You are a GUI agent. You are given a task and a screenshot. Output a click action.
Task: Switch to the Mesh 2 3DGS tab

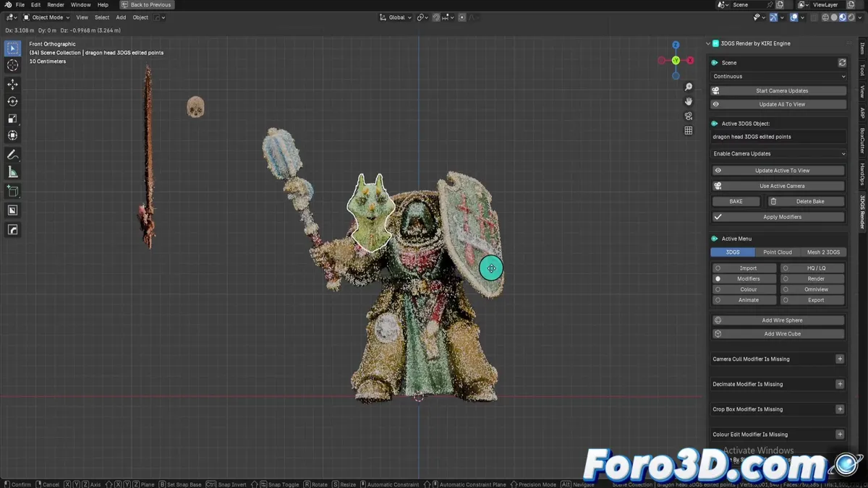[x=823, y=252]
